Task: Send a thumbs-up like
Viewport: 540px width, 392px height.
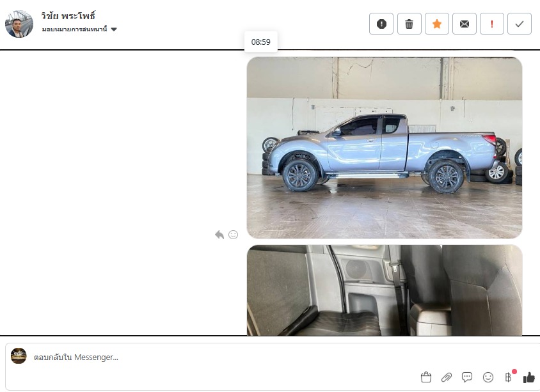Action: (529, 377)
